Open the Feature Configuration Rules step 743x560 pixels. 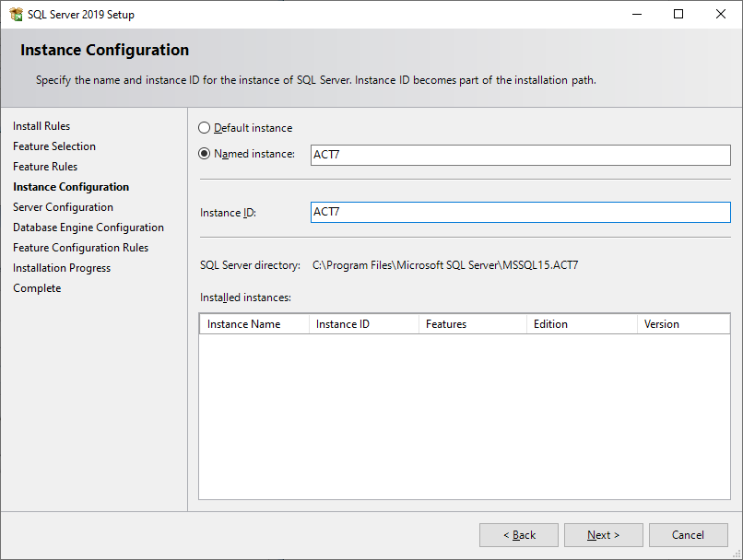coord(80,247)
